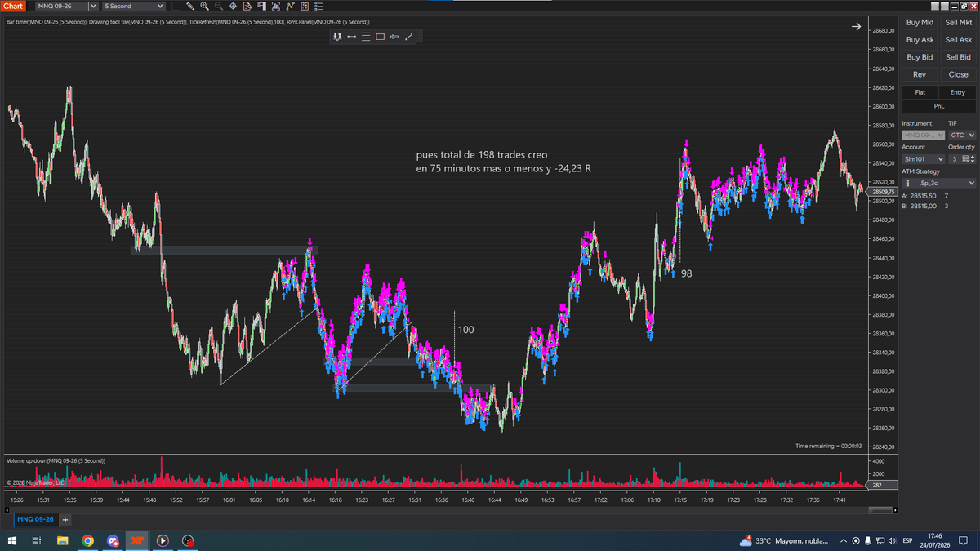The height and width of the screenshot is (551, 980).
Task: Click the Rev button
Action: coord(920,74)
